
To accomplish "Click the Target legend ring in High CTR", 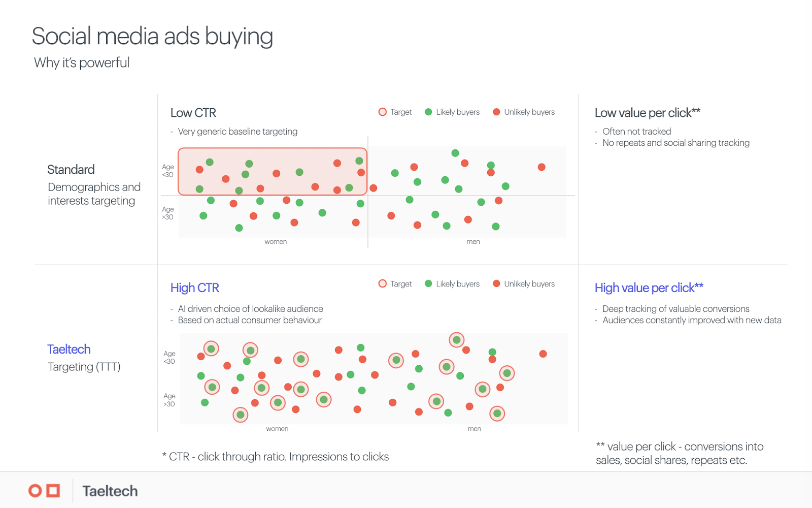I will [383, 283].
